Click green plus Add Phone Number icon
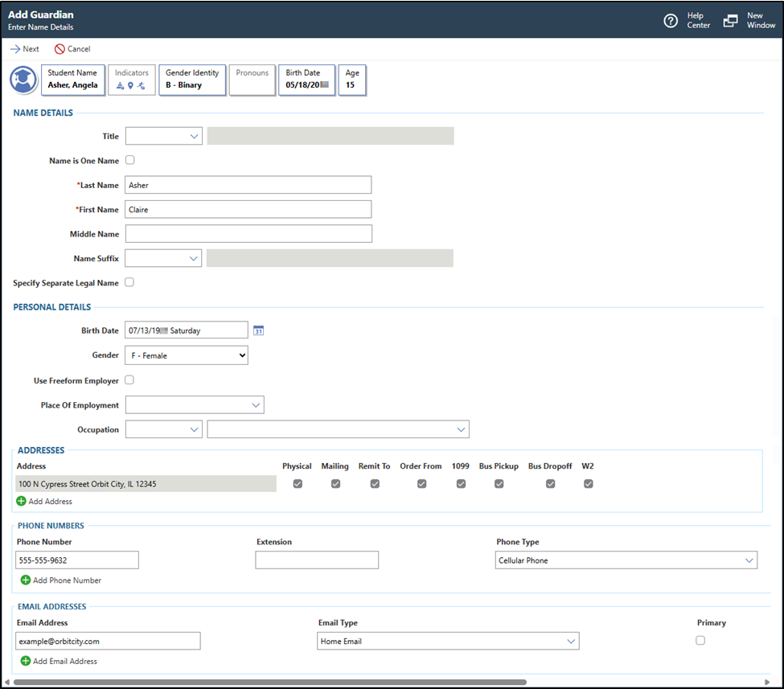Image resolution: width=784 pixels, height=689 pixels. point(26,580)
